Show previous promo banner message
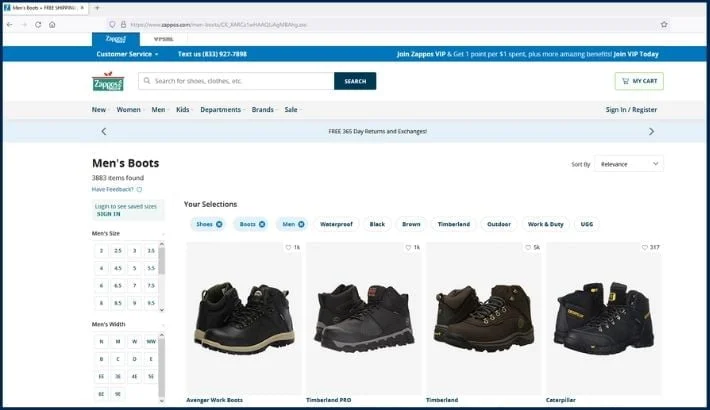The height and width of the screenshot is (410, 710). pyautogui.click(x=104, y=131)
